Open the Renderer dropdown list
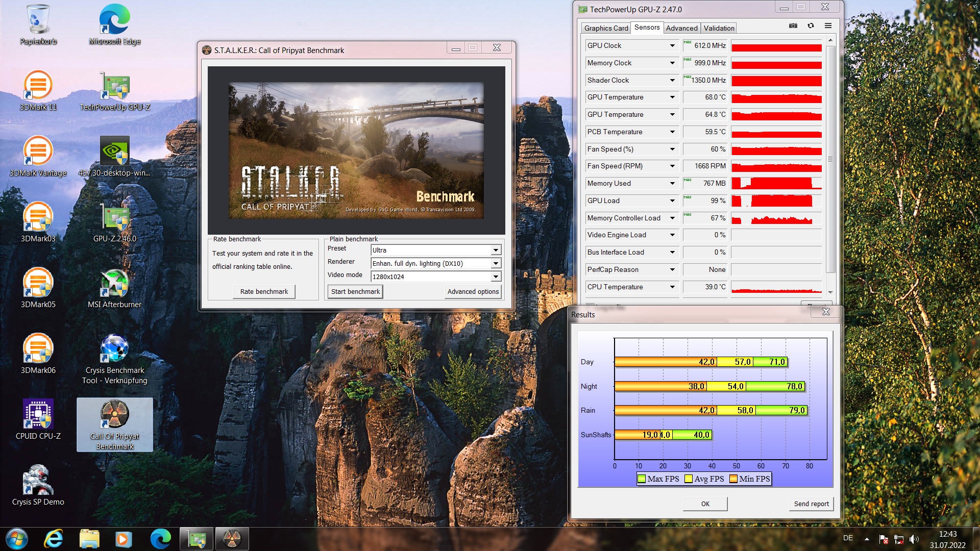 click(x=495, y=263)
